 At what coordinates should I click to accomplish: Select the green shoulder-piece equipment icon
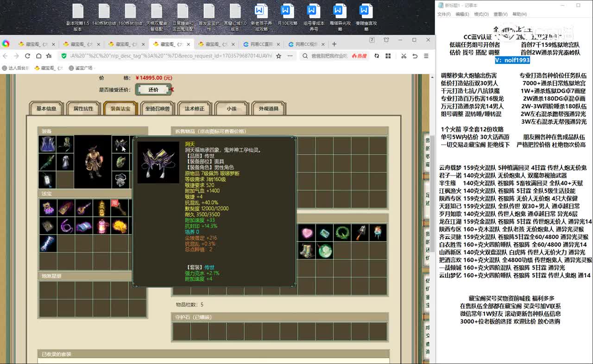121,162
